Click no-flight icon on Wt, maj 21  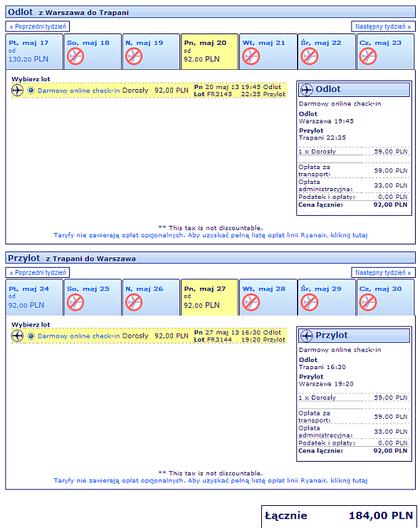coord(251,56)
